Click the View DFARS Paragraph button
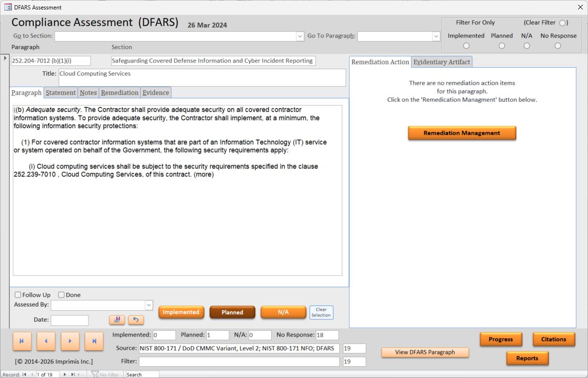588x378 pixels. [425, 352]
